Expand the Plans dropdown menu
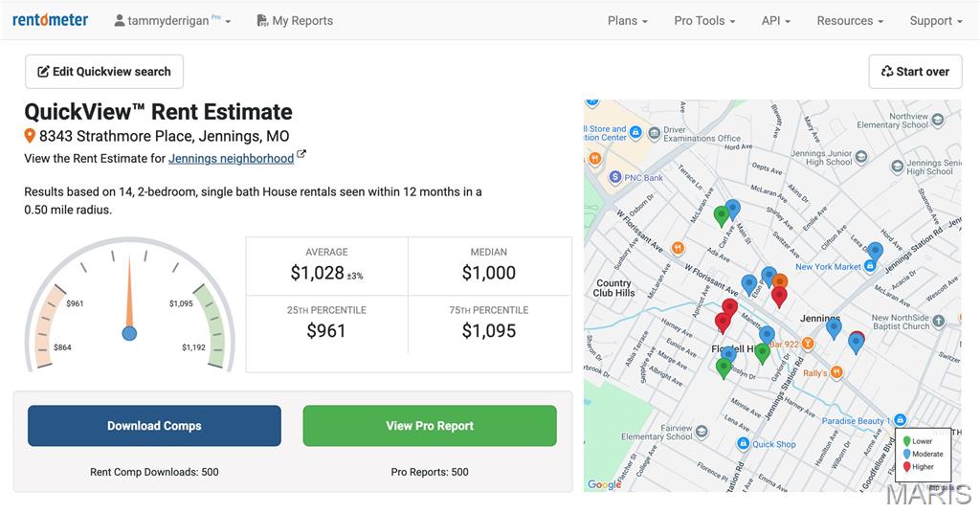 628,20
